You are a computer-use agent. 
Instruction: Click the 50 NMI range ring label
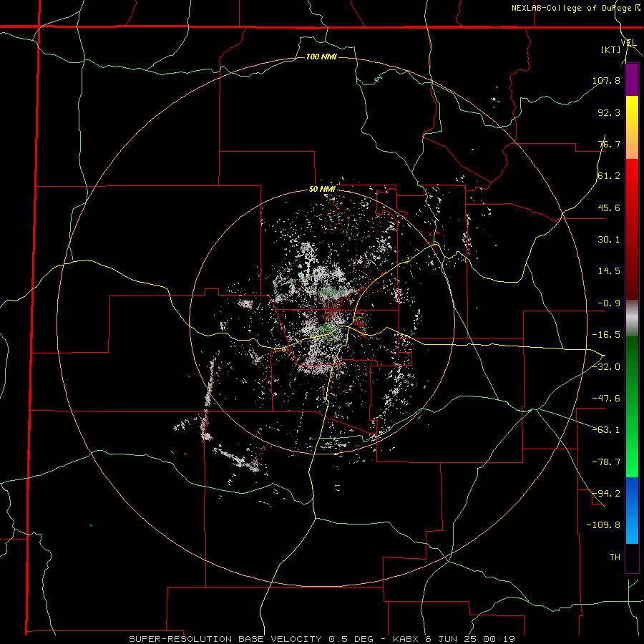click(x=323, y=190)
